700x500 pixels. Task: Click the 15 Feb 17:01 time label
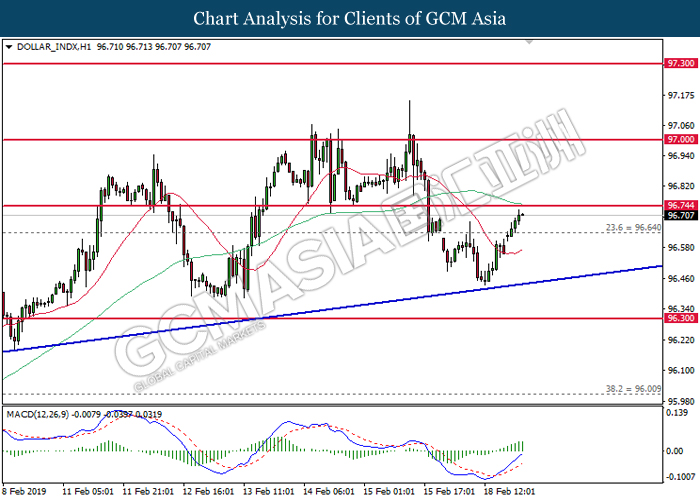[x=450, y=492]
